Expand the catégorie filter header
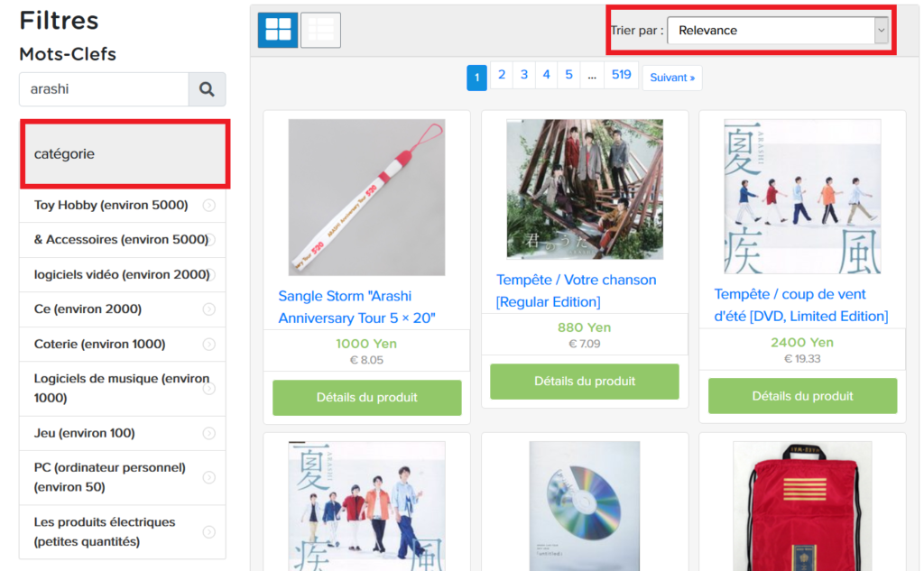 pyautogui.click(x=125, y=153)
